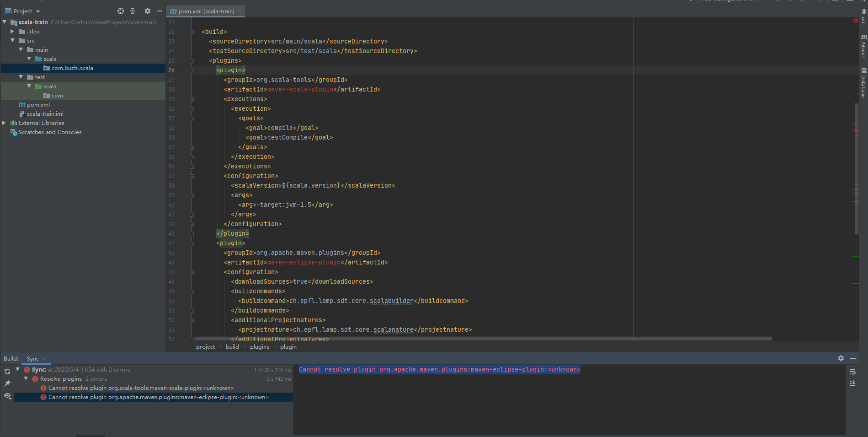Open the Database tool window
This screenshot has height=437, width=868.
(x=863, y=83)
